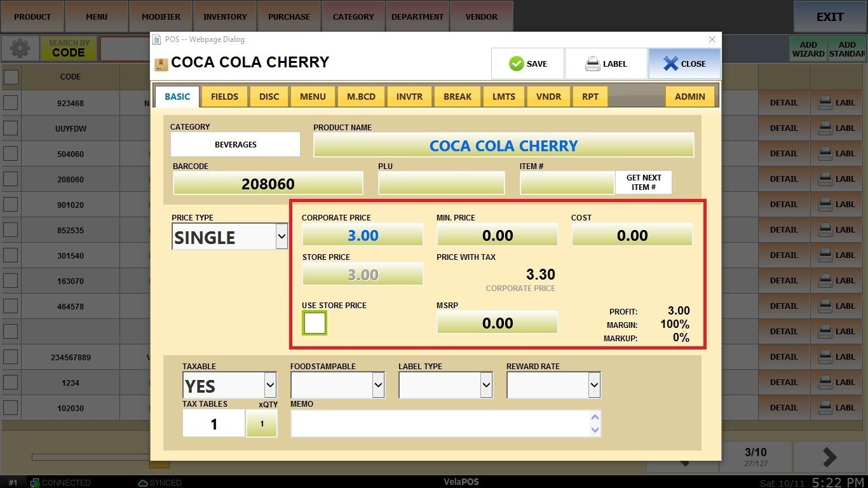
Task: Select the VNDR tab
Action: (x=548, y=97)
